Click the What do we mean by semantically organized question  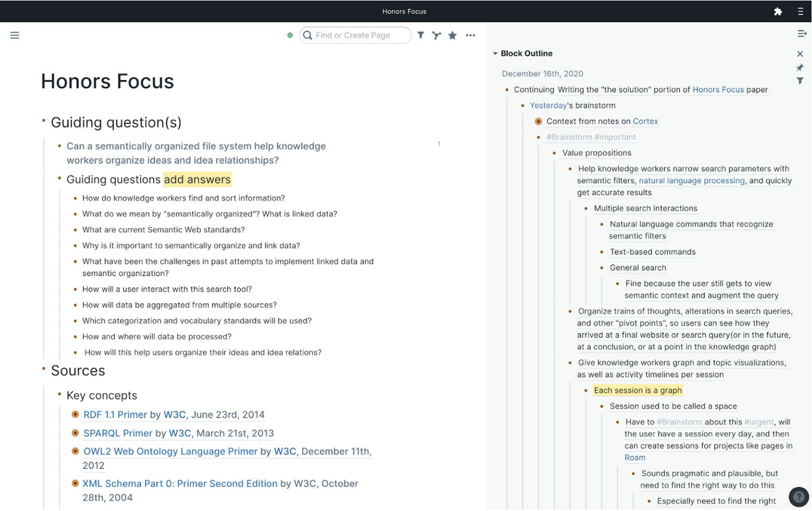209,214
